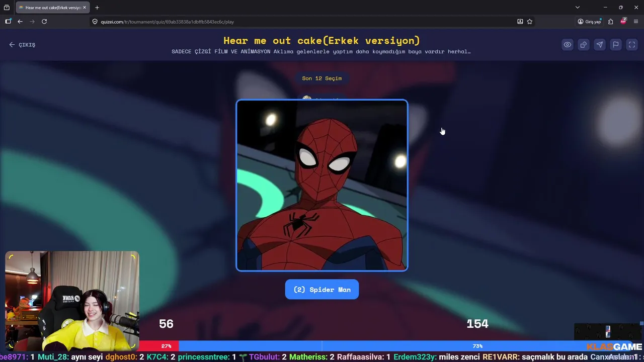
Task: Click the Spider-Man image card
Action: tap(322, 186)
